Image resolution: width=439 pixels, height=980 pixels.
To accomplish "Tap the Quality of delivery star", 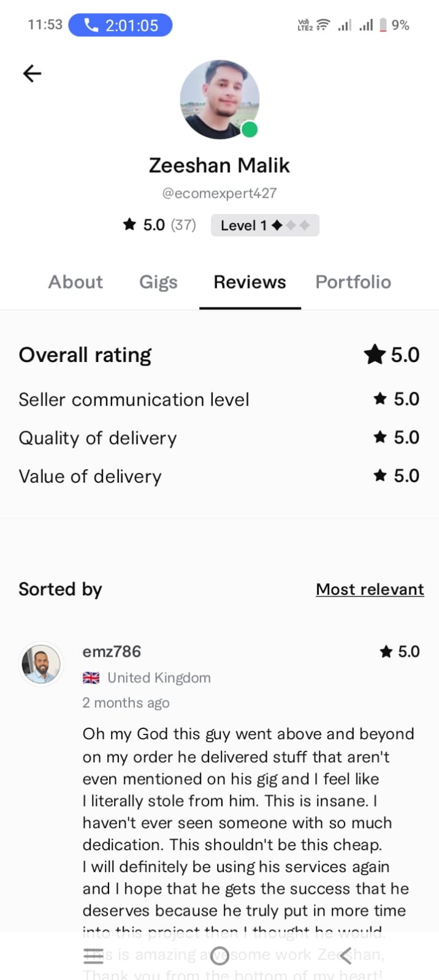I will tap(380, 437).
